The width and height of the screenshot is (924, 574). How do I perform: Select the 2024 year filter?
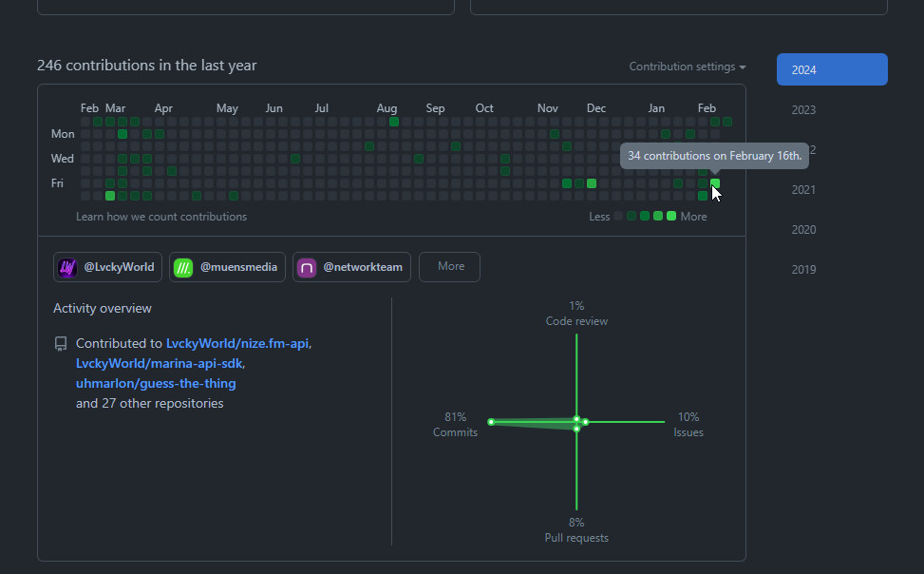pos(831,69)
